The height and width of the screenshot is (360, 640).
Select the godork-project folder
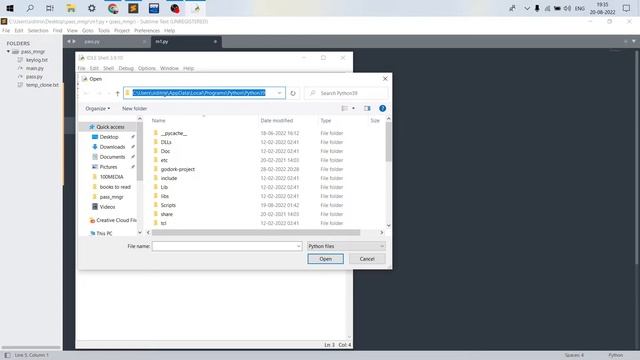click(177, 169)
